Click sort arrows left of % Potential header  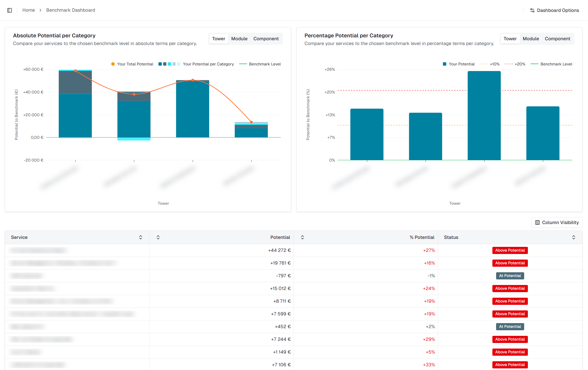[x=302, y=237]
